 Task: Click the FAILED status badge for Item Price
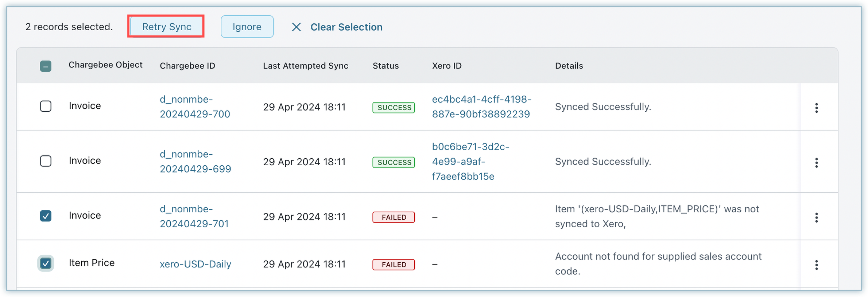click(x=394, y=265)
